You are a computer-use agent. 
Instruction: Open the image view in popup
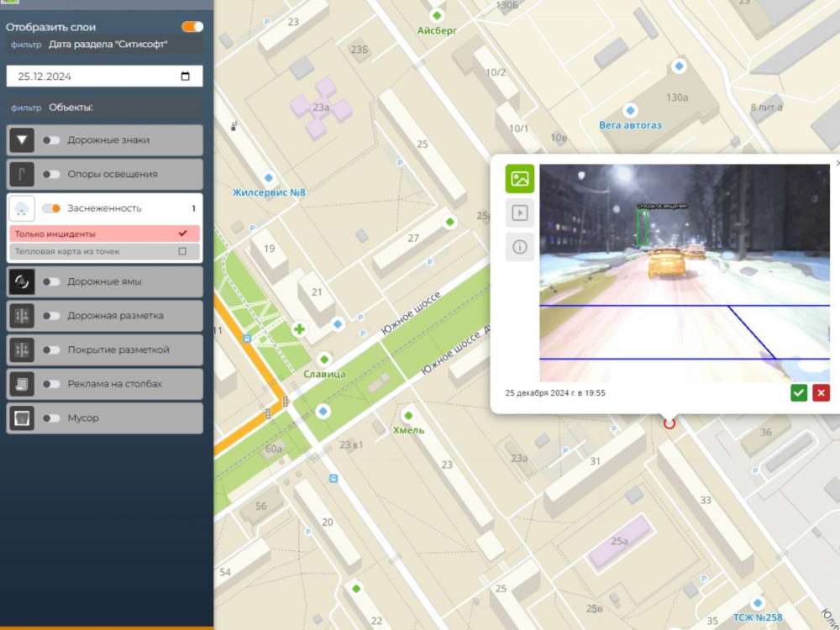click(x=520, y=179)
